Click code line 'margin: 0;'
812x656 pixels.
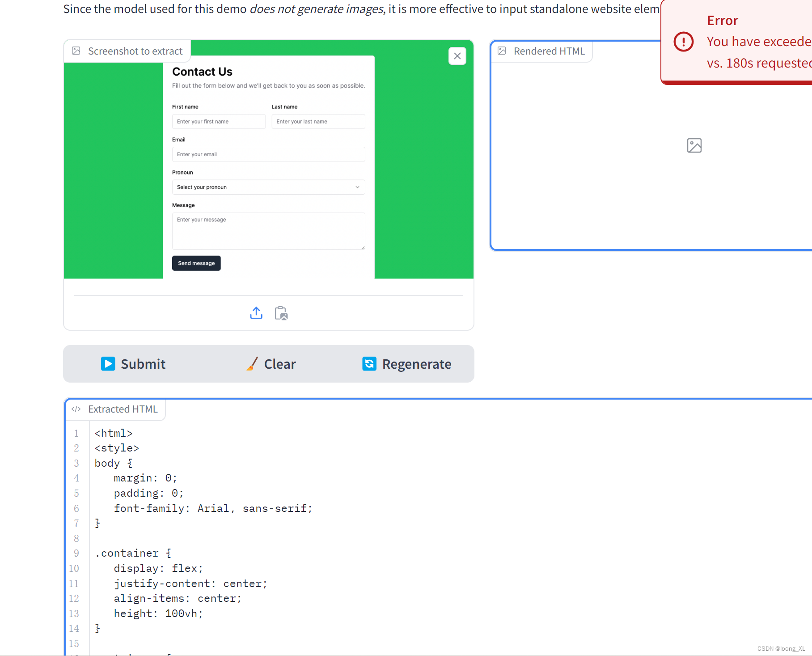tap(145, 478)
